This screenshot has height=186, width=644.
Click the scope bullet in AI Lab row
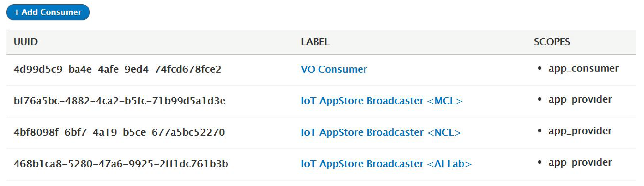539,163
